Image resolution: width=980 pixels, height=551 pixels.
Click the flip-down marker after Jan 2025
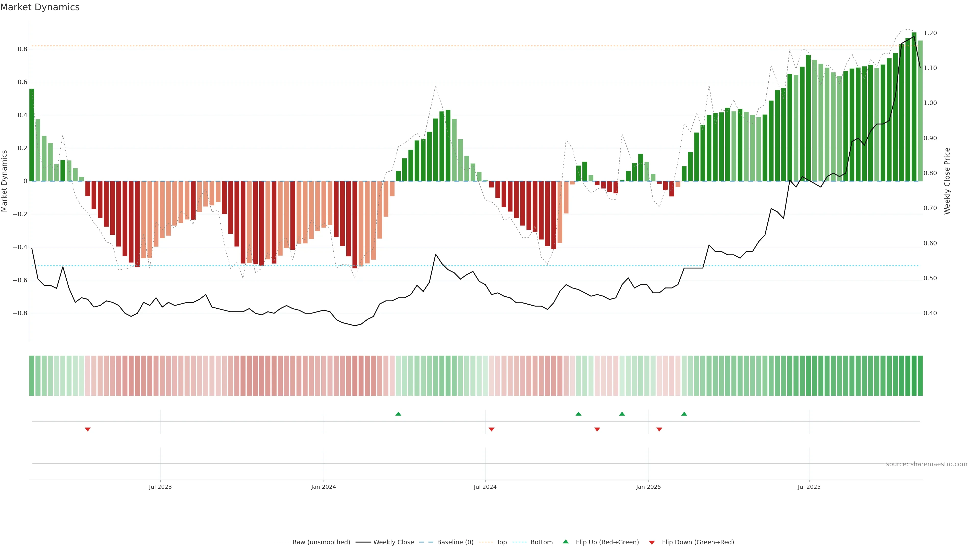(x=659, y=429)
